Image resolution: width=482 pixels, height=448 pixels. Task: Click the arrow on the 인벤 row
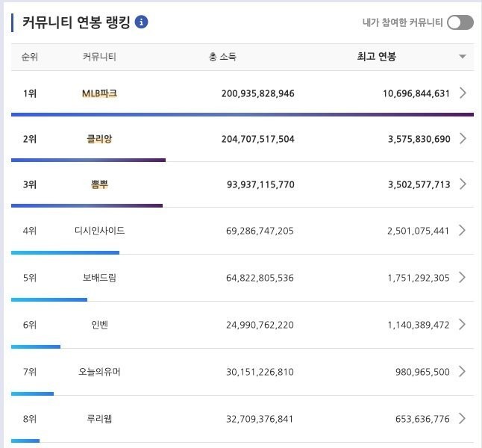(463, 325)
